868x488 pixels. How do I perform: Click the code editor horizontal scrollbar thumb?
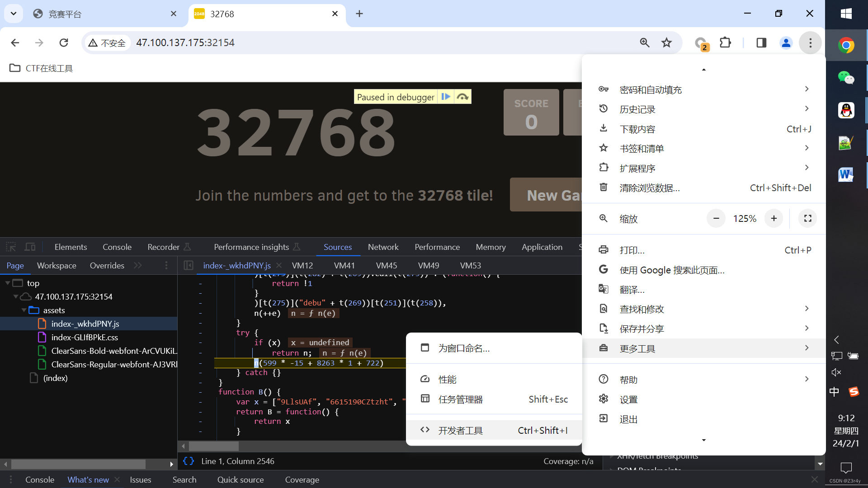(x=213, y=446)
